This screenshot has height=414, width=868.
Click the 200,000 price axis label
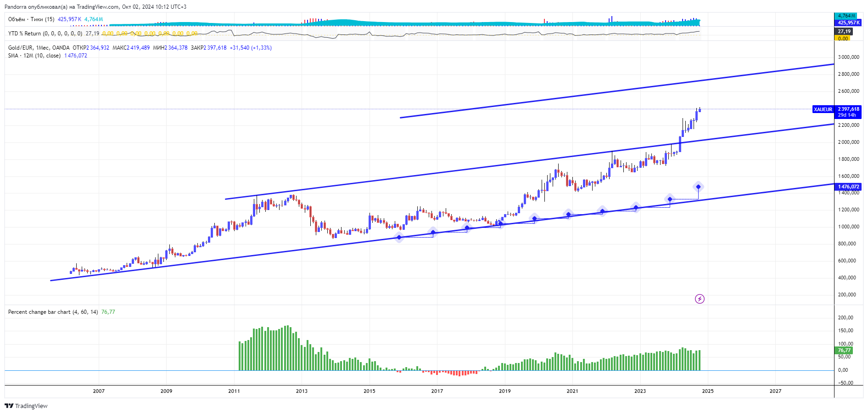tap(847, 295)
